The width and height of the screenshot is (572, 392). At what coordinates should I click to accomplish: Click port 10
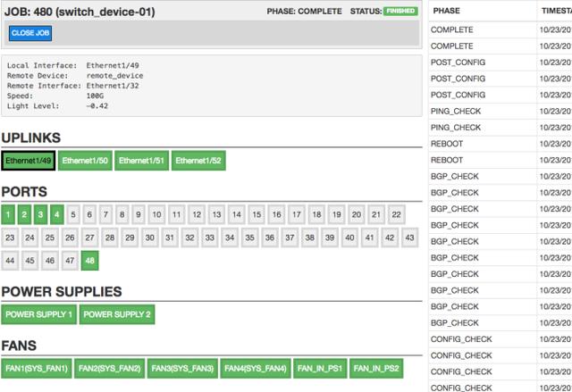tap(157, 214)
